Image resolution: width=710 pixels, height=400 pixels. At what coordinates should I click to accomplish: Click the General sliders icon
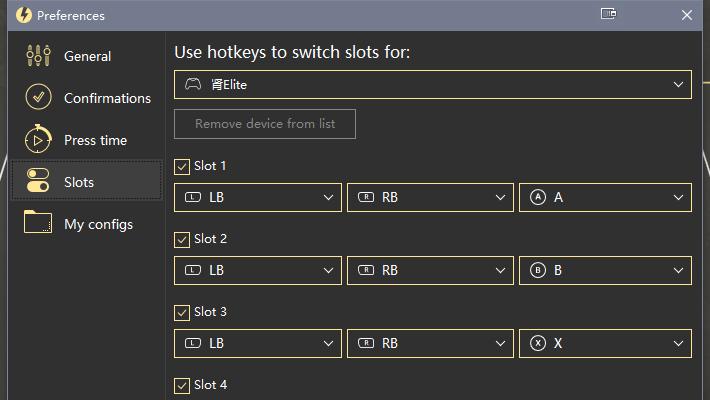[38, 56]
